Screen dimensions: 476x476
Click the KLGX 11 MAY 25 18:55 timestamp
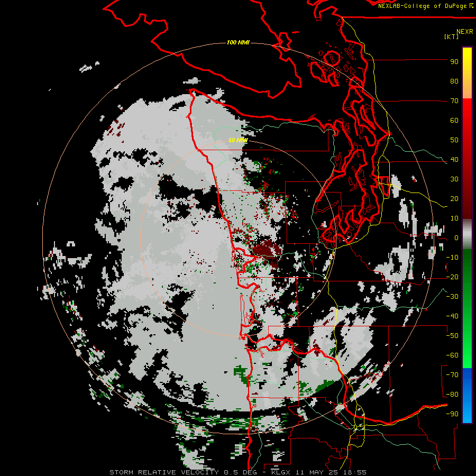[x=318, y=472]
